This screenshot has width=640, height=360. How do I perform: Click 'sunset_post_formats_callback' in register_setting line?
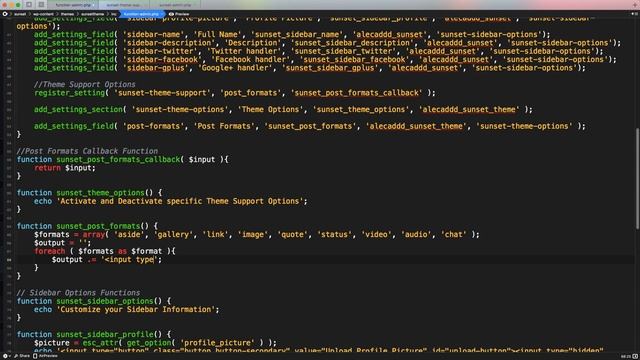(357, 93)
